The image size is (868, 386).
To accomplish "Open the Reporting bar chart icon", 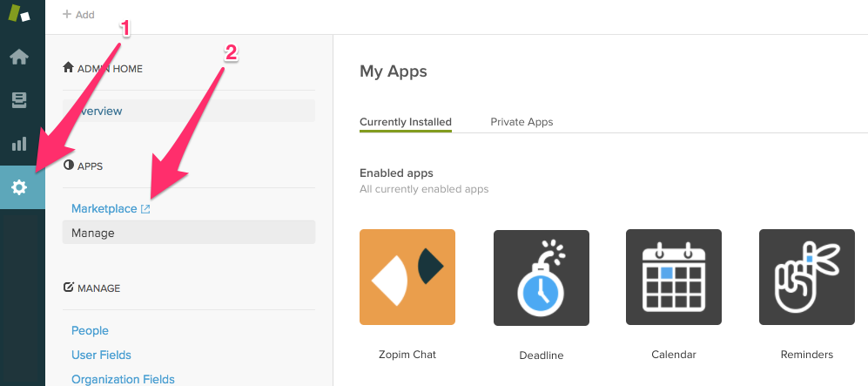I will pyautogui.click(x=19, y=144).
